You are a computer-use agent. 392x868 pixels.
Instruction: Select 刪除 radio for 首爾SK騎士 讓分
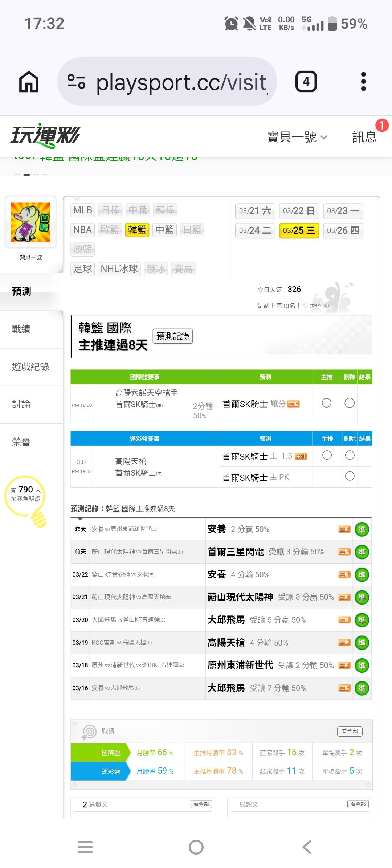(350, 403)
